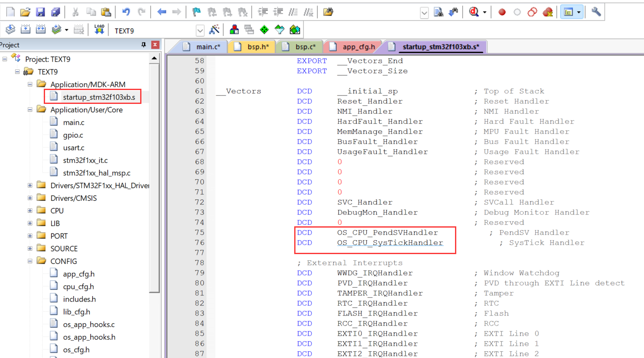Indent the selected lines
Viewport: 644px width, 358px height.
(x=263, y=12)
